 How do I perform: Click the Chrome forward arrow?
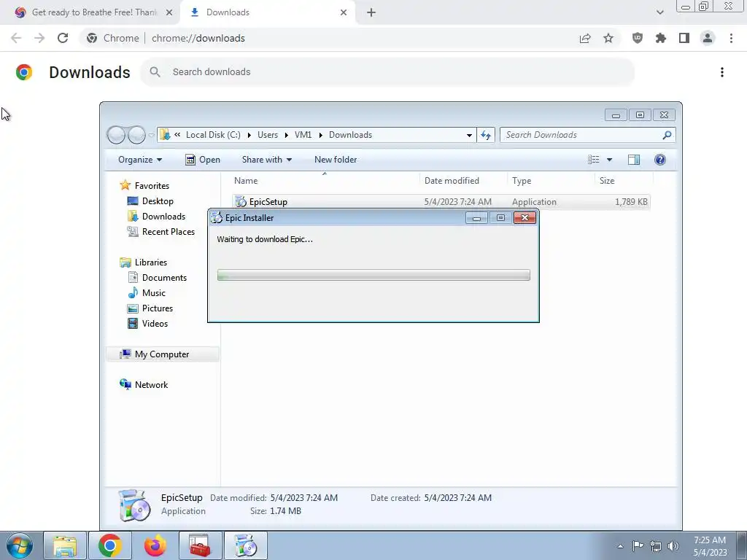[x=39, y=38]
